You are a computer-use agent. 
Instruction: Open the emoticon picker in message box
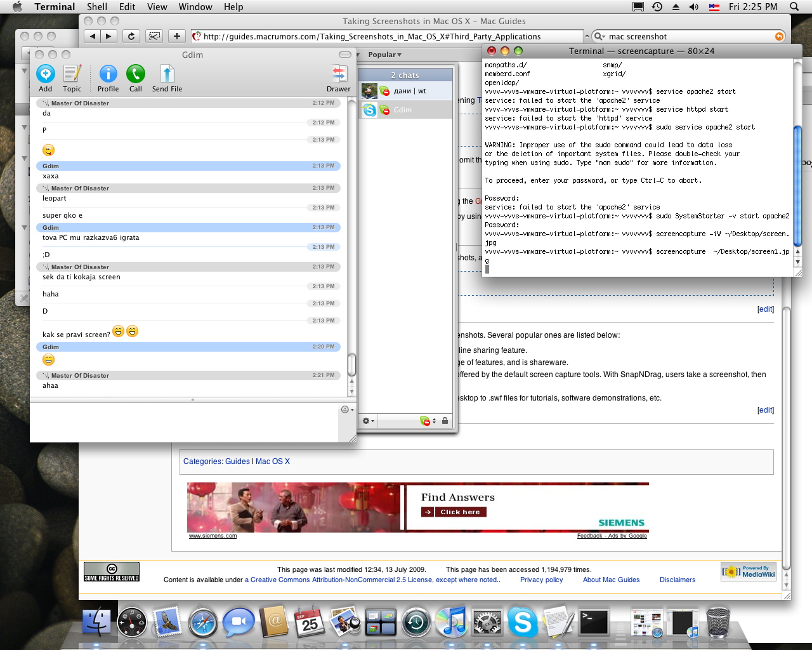coord(346,409)
